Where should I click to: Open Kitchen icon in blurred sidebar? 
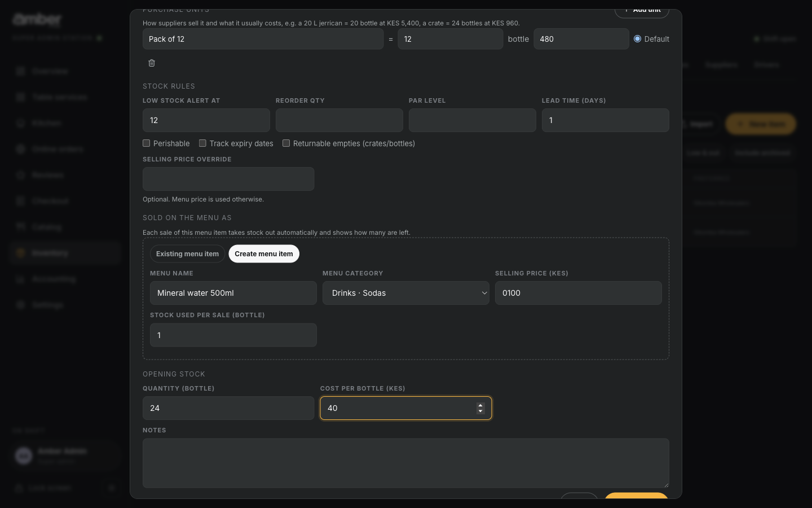click(21, 123)
